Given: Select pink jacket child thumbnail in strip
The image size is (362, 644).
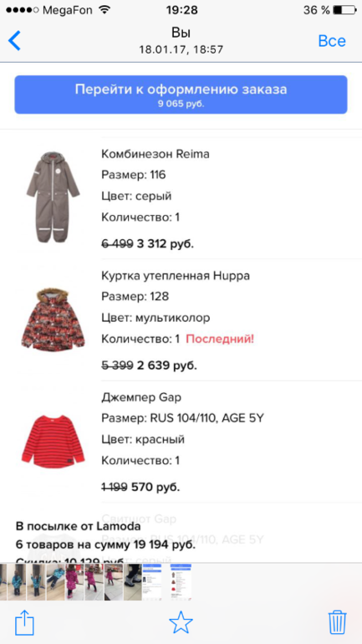Looking at the screenshot, I should [x=74, y=582].
